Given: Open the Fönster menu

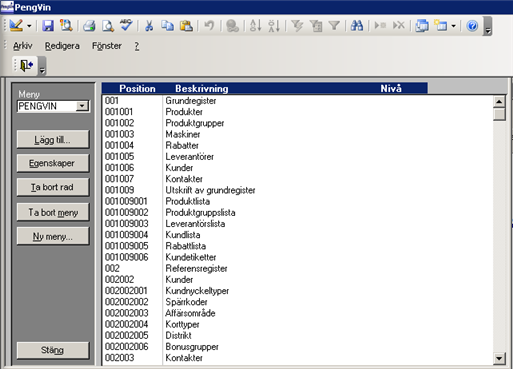Looking at the screenshot, I should (x=107, y=46).
